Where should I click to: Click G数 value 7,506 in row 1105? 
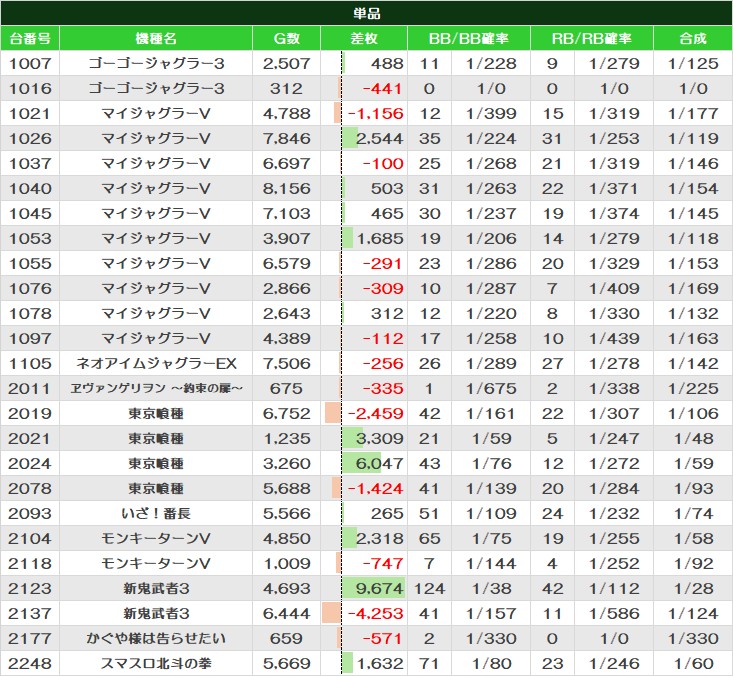[286, 364]
